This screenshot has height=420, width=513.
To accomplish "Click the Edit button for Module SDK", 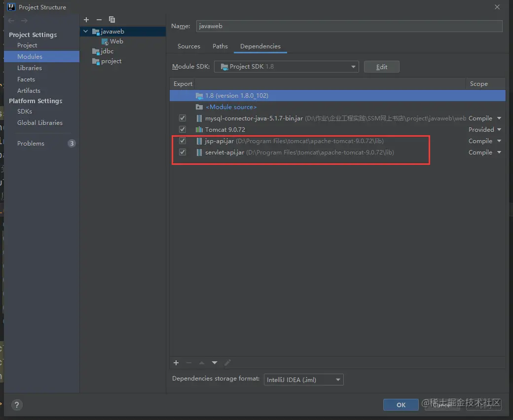I will click(x=381, y=67).
